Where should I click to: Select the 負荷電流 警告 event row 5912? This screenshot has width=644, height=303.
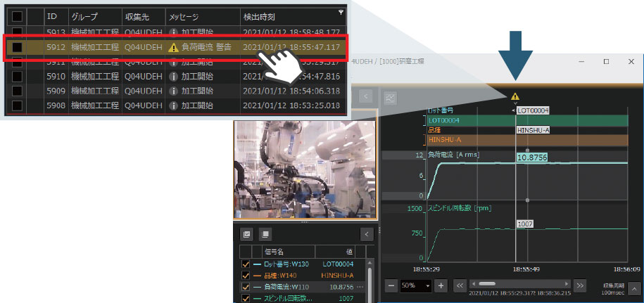coord(176,47)
